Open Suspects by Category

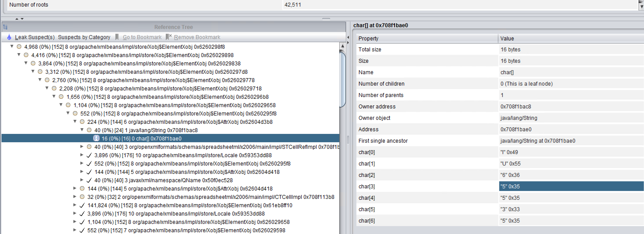pos(84,37)
